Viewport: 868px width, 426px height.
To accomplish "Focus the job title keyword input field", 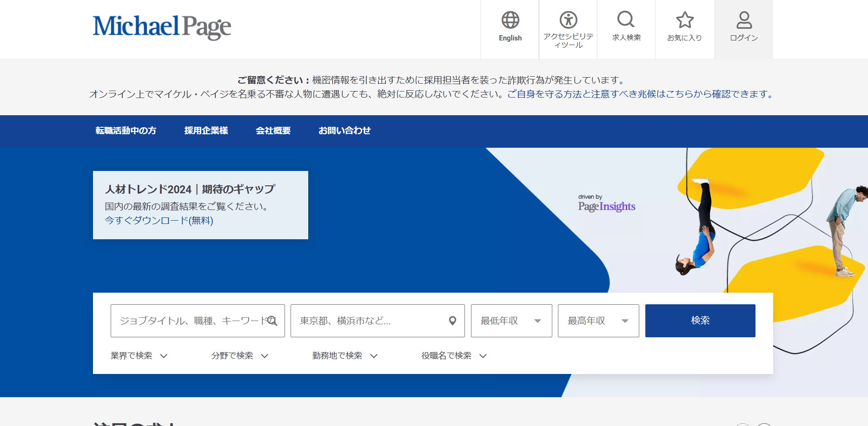I will point(191,321).
